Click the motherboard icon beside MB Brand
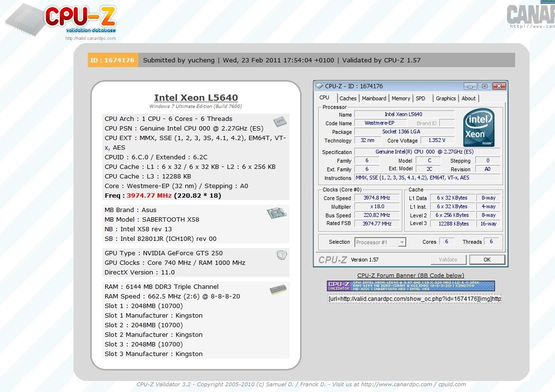 pyautogui.click(x=277, y=213)
